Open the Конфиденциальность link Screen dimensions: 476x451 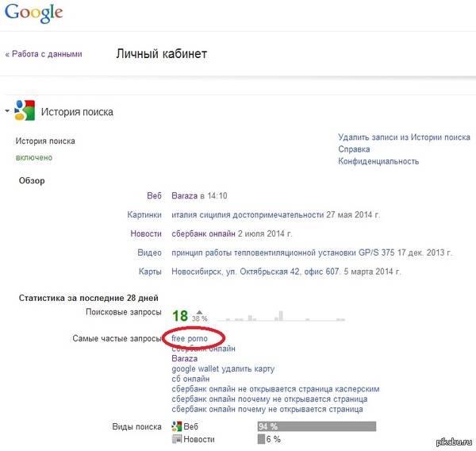378,161
